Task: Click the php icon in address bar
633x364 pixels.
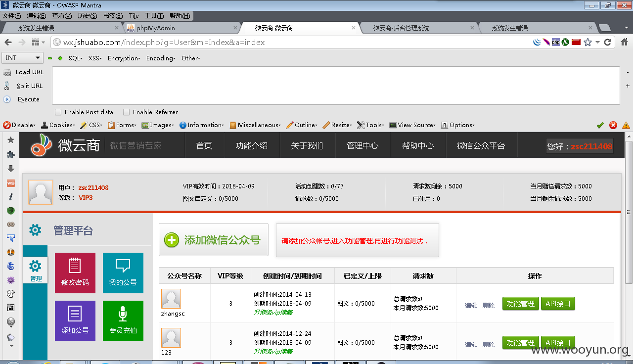Action: [x=556, y=42]
